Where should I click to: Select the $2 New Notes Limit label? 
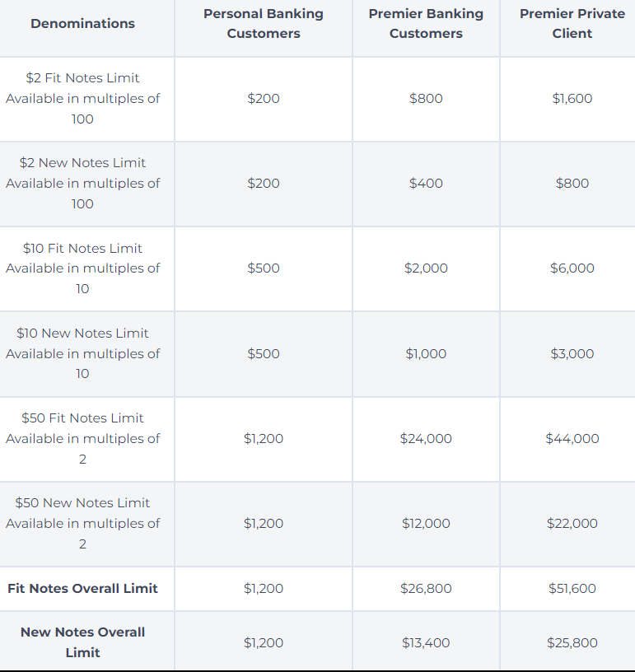(x=82, y=163)
